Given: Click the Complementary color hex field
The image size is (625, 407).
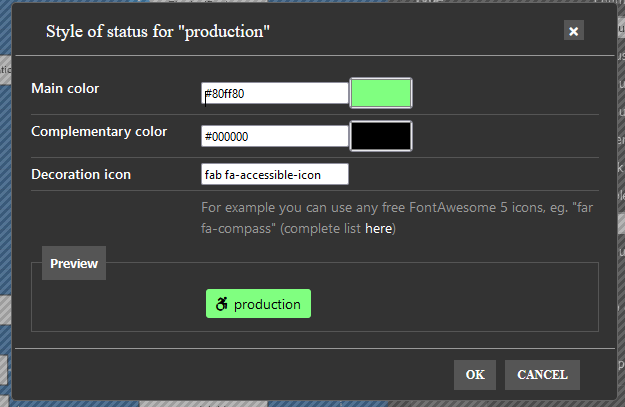Looking at the screenshot, I should click(274, 136).
